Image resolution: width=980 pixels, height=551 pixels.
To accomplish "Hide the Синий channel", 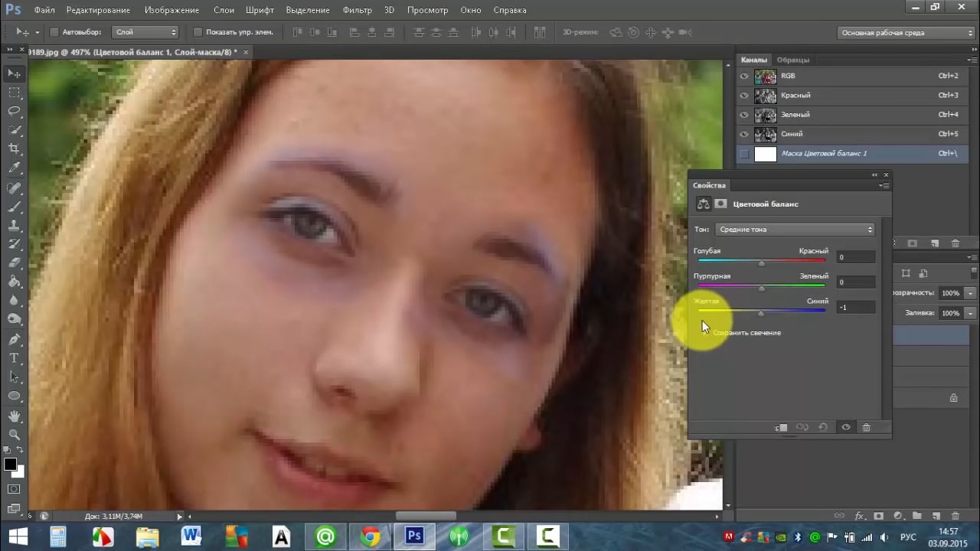I will (x=744, y=135).
